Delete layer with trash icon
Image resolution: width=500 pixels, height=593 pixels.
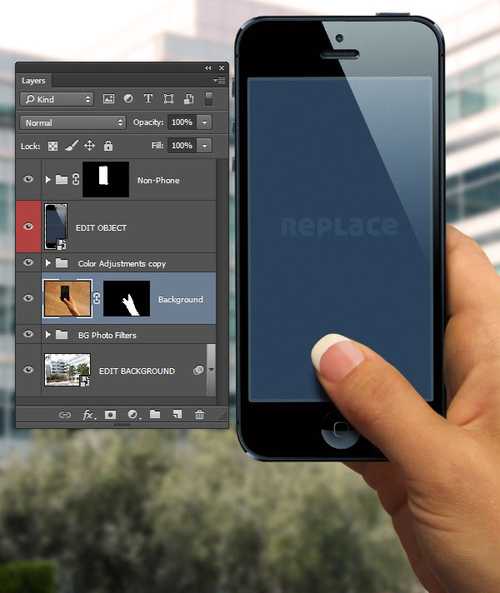pyautogui.click(x=199, y=414)
